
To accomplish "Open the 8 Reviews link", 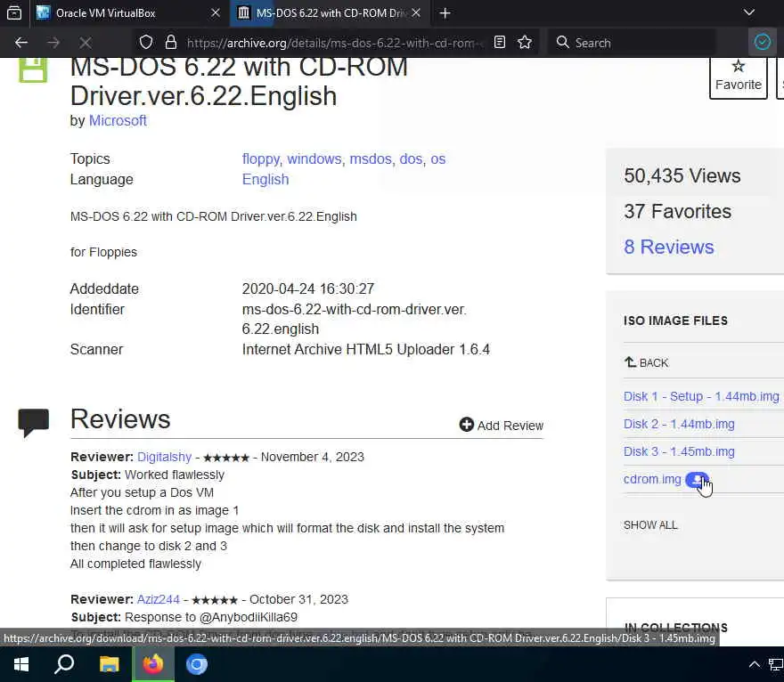I will pyautogui.click(x=668, y=247).
